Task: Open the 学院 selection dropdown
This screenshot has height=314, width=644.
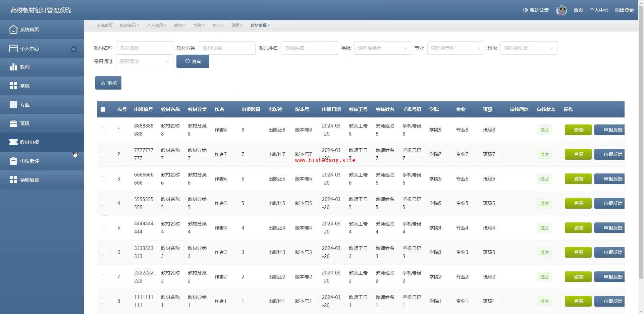Action: [x=382, y=48]
